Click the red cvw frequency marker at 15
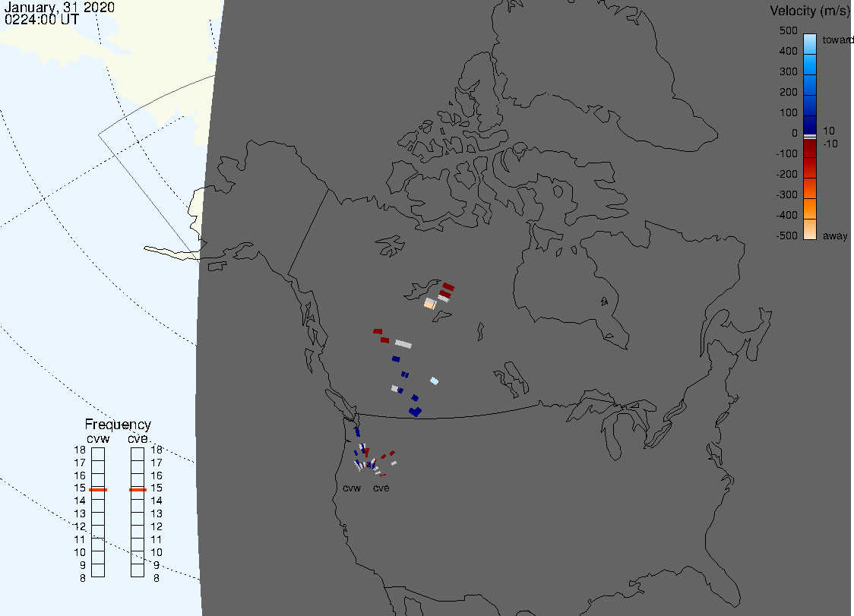 [x=98, y=490]
